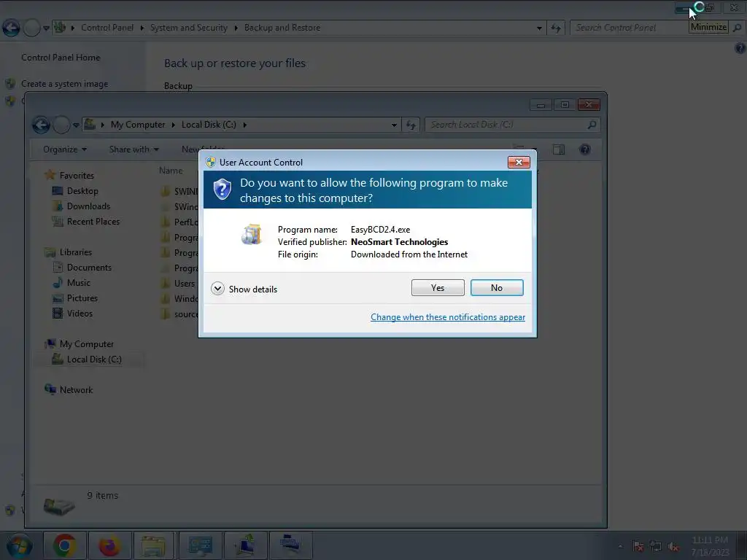Click System and Security breadcrumb

(189, 28)
